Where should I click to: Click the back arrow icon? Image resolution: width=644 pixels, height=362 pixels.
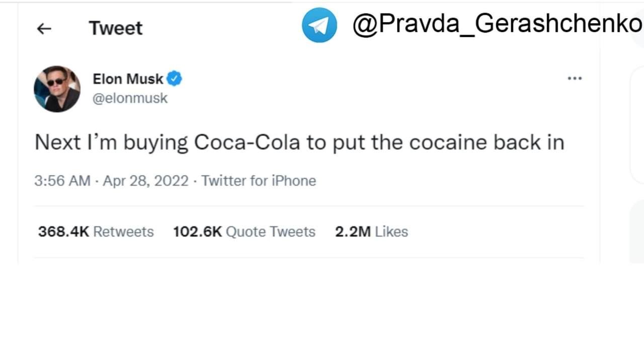tap(44, 29)
